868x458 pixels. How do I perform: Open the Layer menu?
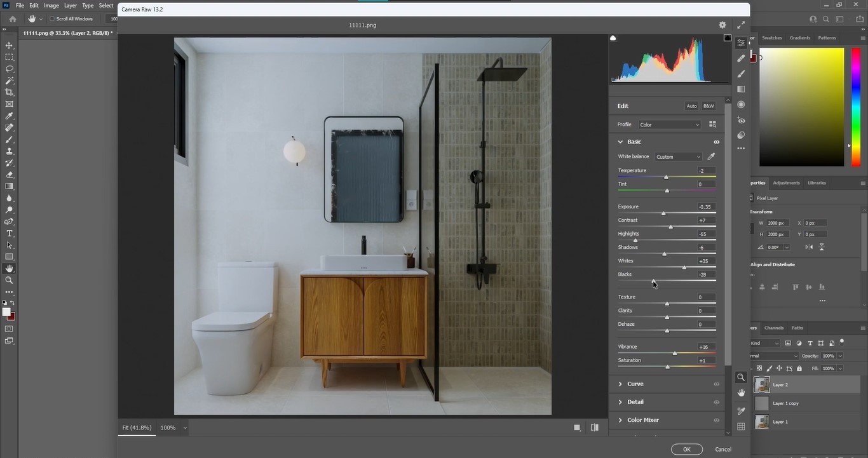click(71, 5)
